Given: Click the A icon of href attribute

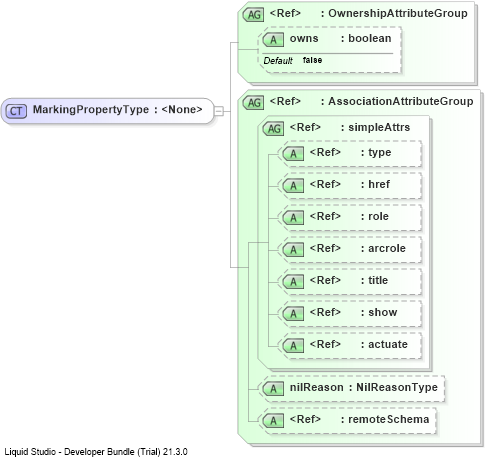Looking at the screenshot, I should [x=293, y=186].
